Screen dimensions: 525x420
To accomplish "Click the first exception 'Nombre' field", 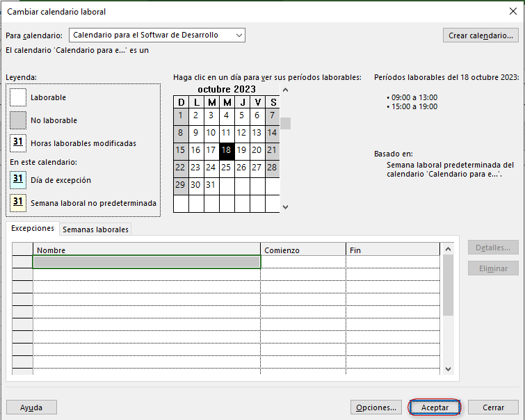I will coord(147,262).
